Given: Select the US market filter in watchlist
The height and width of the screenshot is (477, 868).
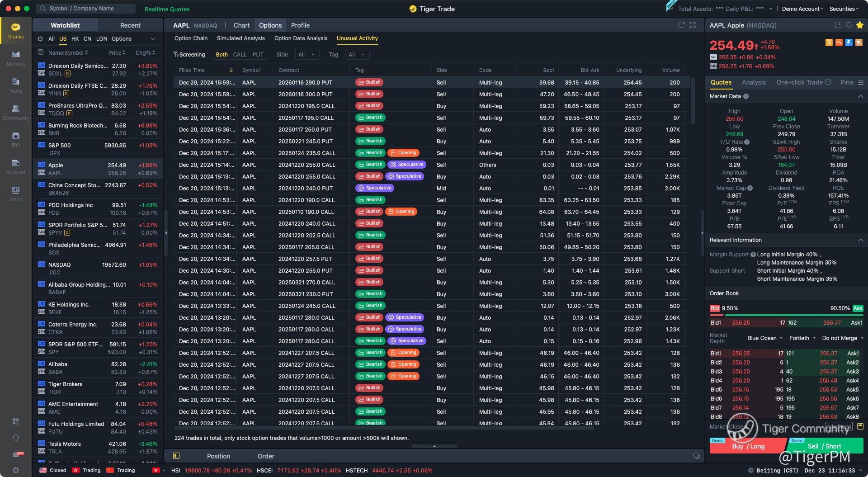Looking at the screenshot, I should click(x=63, y=39).
